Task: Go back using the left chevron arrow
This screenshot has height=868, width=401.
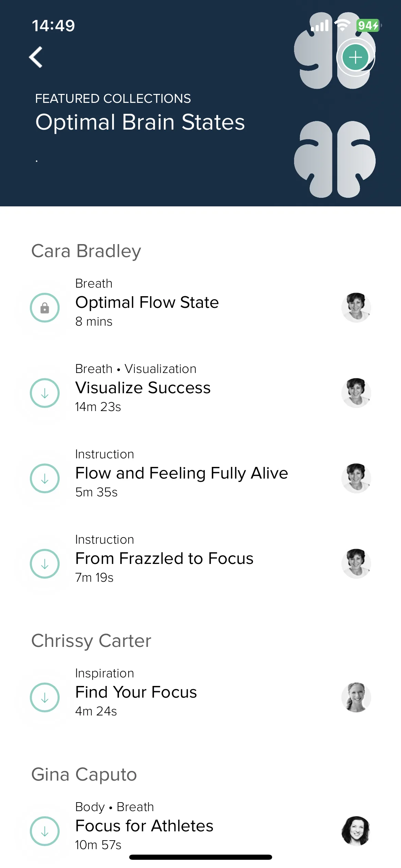Action: point(36,57)
